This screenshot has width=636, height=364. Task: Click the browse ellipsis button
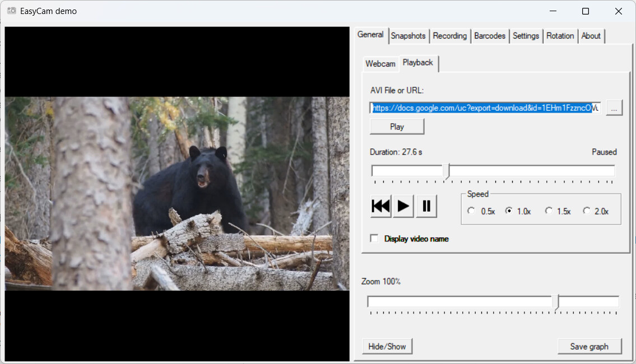tap(614, 109)
